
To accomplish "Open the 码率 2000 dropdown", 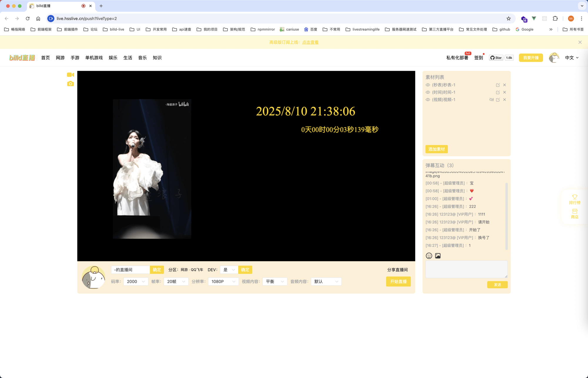I will click(136, 282).
